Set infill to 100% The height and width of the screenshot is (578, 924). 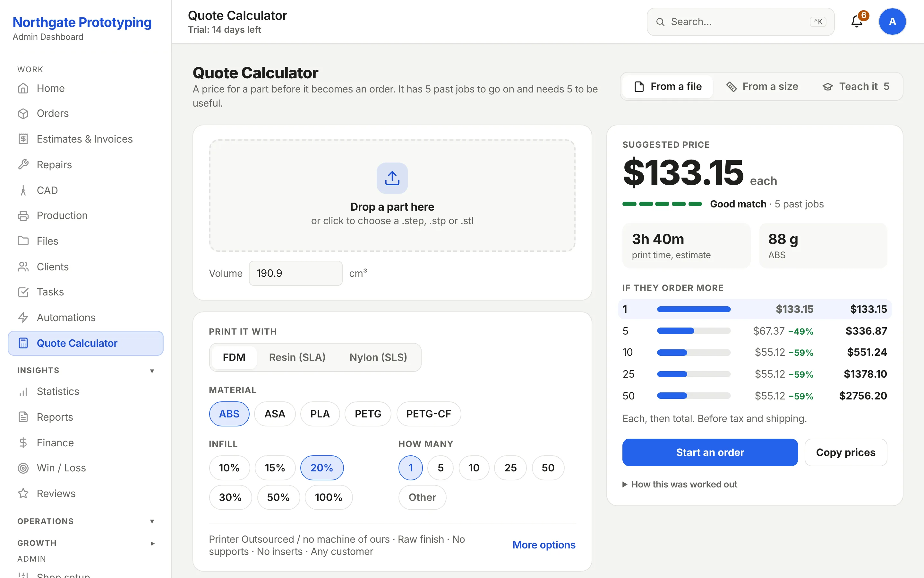click(x=328, y=497)
